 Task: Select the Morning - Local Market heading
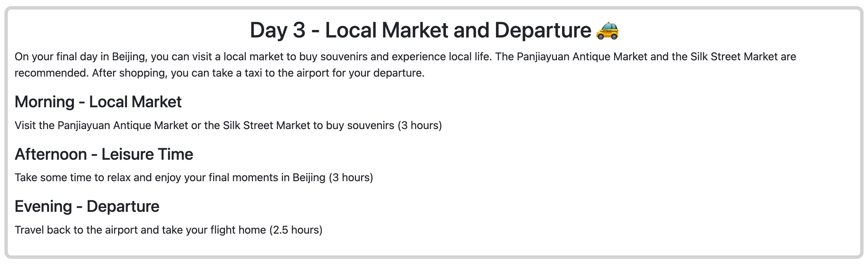click(x=98, y=102)
